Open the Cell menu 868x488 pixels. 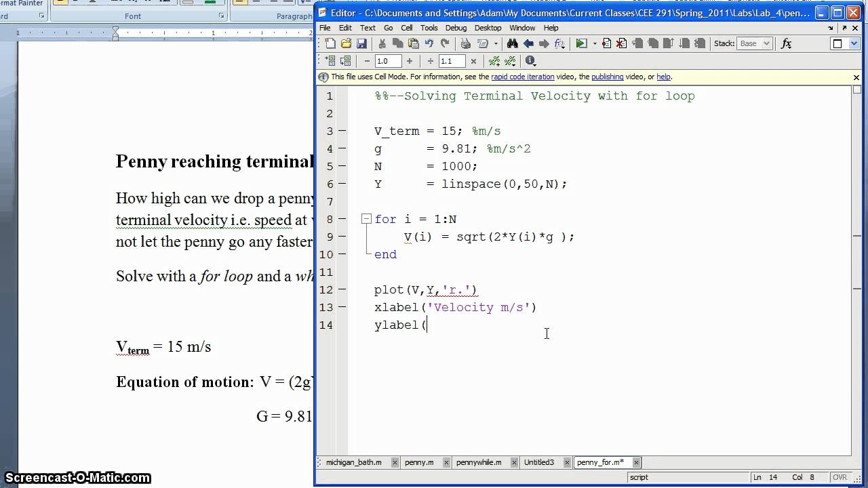click(407, 28)
